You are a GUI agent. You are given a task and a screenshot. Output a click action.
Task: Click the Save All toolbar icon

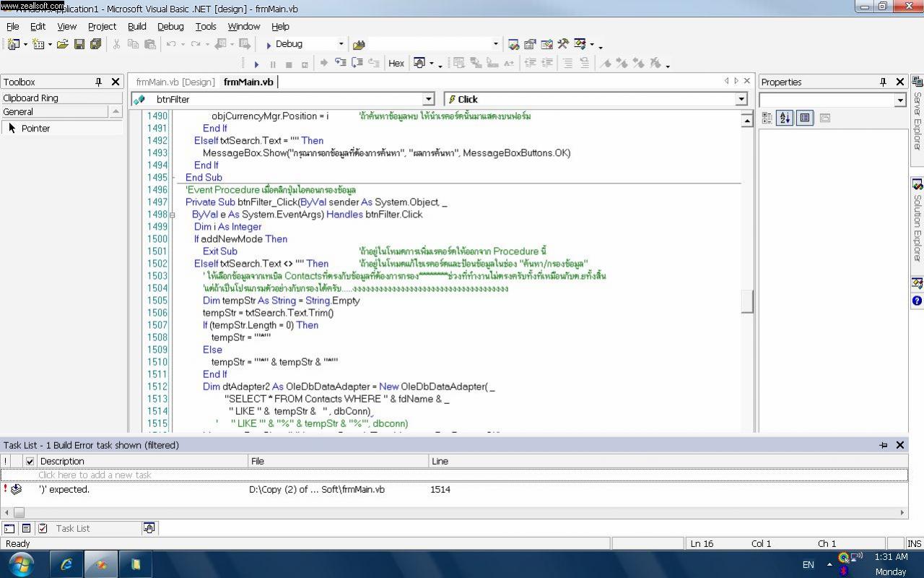click(x=95, y=44)
